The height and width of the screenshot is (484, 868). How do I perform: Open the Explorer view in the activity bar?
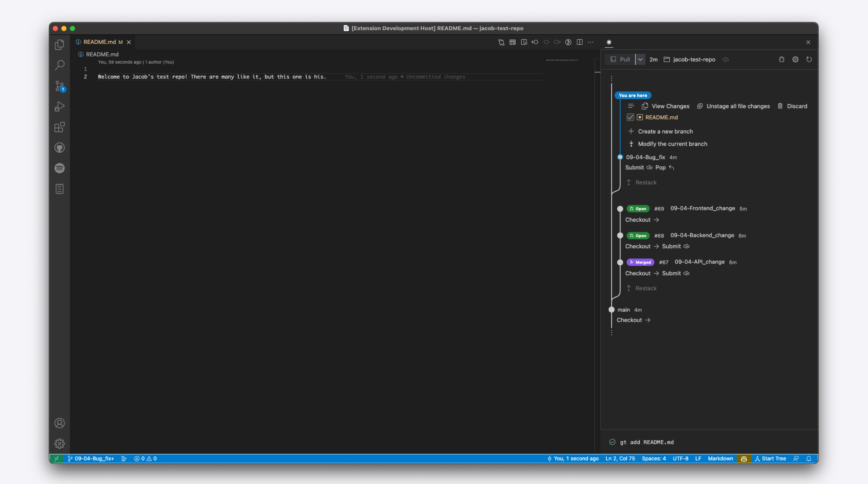[60, 44]
